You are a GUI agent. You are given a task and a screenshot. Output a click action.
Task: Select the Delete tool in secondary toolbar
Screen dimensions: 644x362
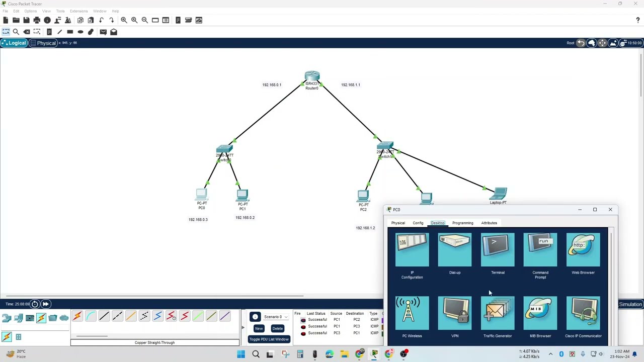(27, 32)
